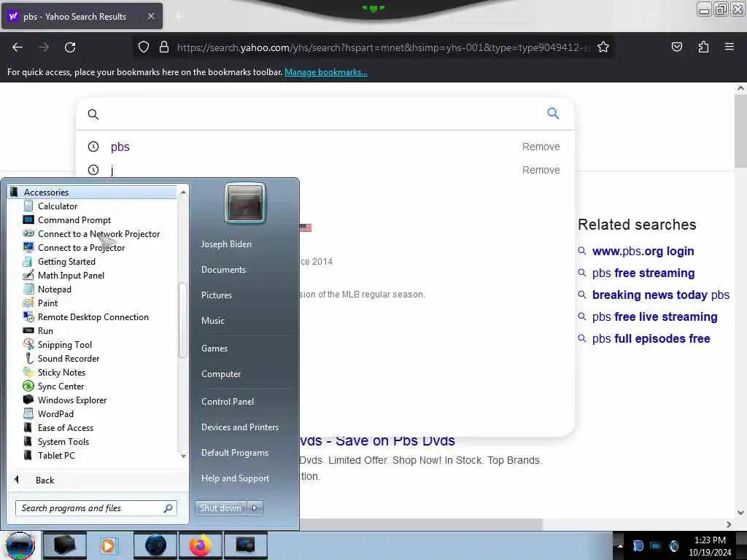Open Calculator from Accessories

point(58,206)
